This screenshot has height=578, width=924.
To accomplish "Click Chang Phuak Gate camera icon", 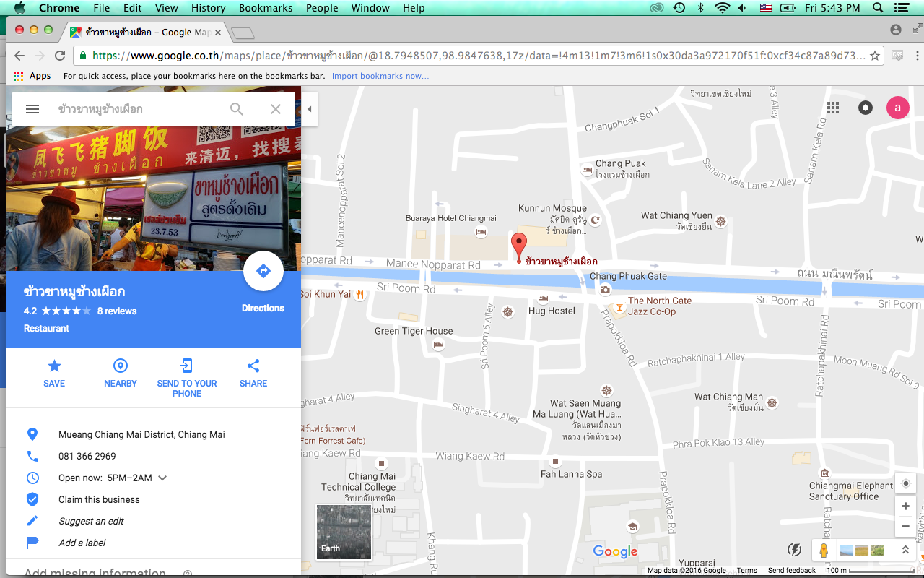I will tap(605, 289).
